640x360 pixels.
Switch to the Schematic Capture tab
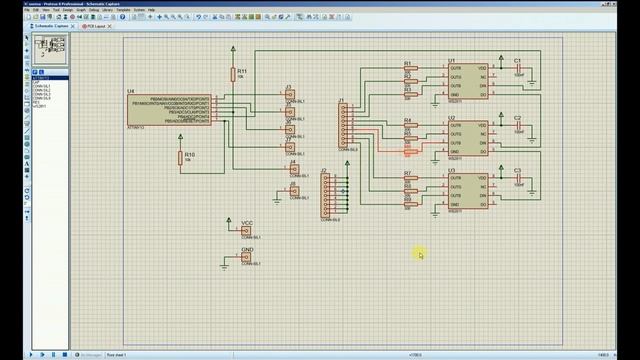(x=50, y=26)
